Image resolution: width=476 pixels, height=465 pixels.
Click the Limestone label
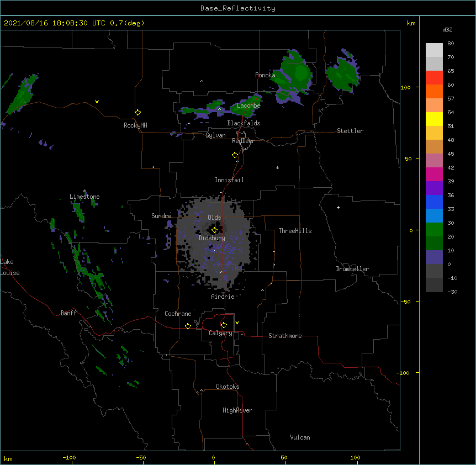(x=84, y=197)
